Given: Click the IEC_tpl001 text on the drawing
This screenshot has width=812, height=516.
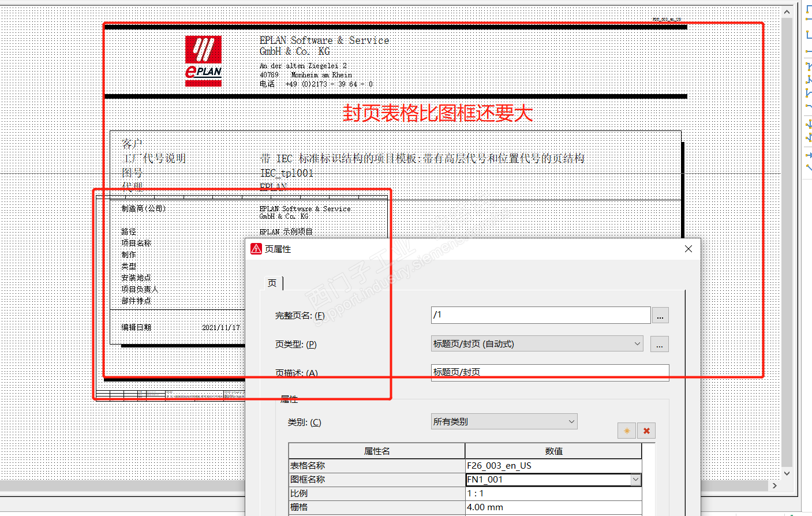Looking at the screenshot, I should (287, 173).
